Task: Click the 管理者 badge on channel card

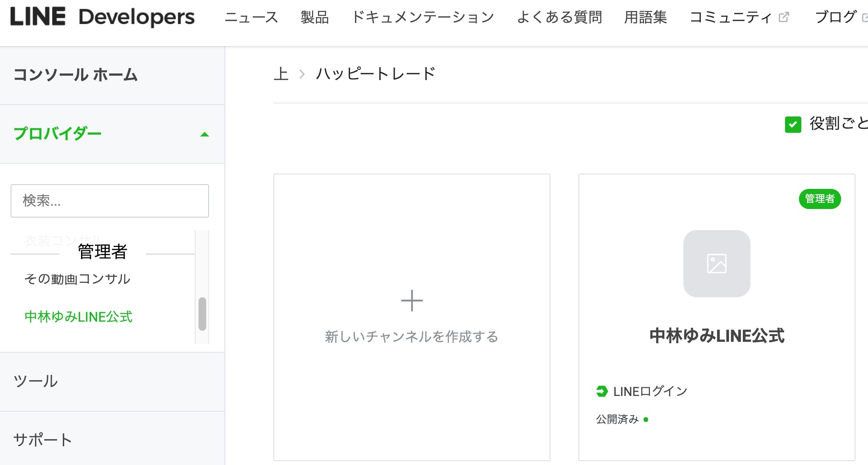Action: pyautogui.click(x=820, y=199)
